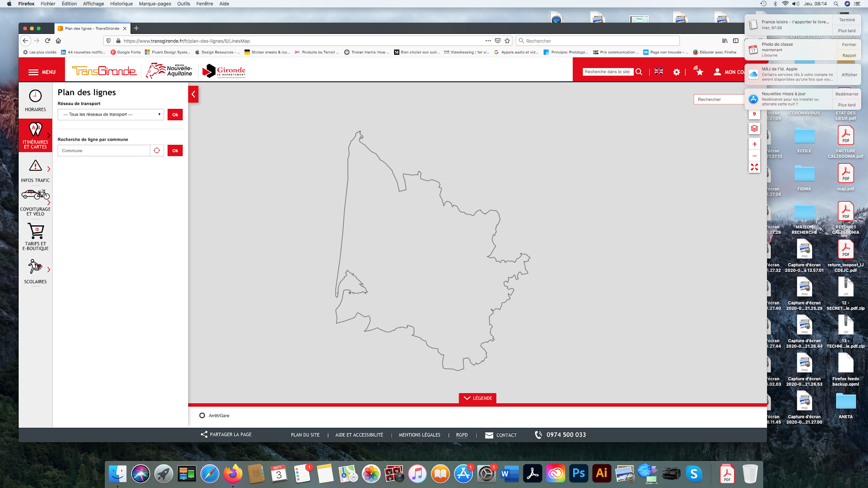The height and width of the screenshot is (488, 868).
Task: Focus the Commune input field
Action: tap(104, 150)
